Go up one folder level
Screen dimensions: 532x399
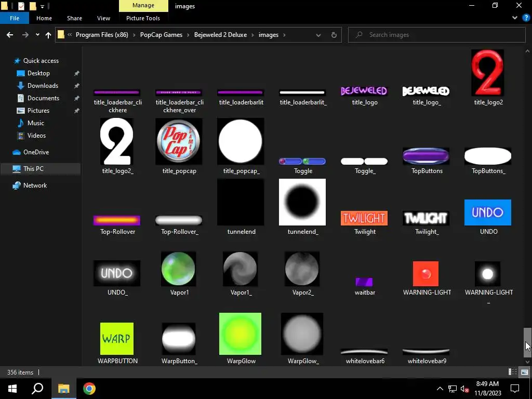coord(48,35)
